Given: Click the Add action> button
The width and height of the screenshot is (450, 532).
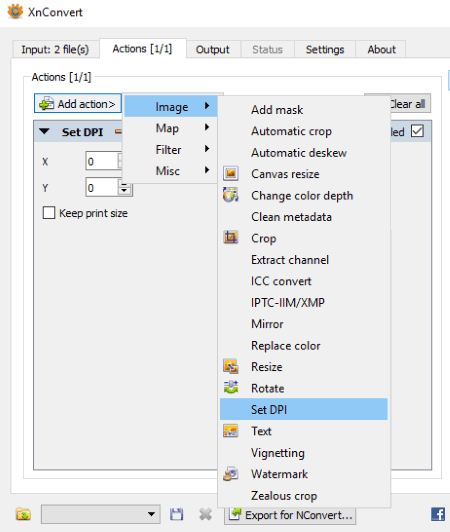Looking at the screenshot, I should pyautogui.click(x=78, y=103).
